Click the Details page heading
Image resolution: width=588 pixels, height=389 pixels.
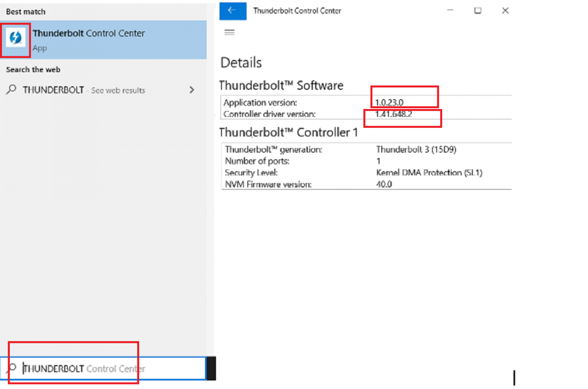(x=241, y=63)
